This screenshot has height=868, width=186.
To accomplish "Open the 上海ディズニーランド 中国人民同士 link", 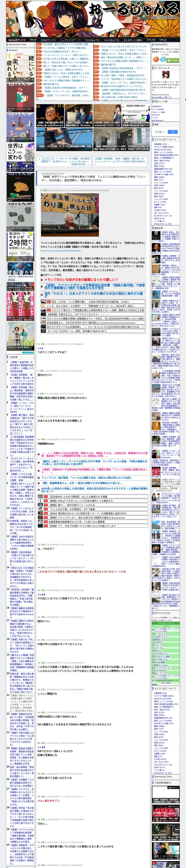I will [94, 463].
